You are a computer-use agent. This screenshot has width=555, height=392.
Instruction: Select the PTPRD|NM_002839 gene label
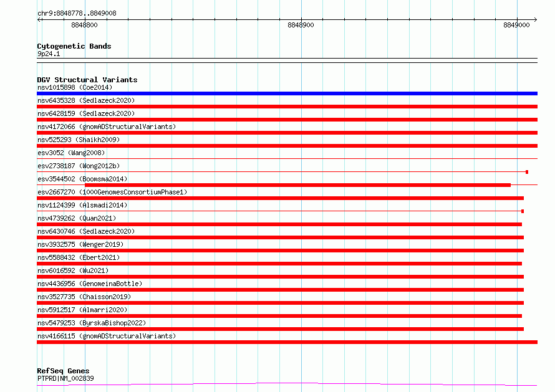tap(65, 378)
